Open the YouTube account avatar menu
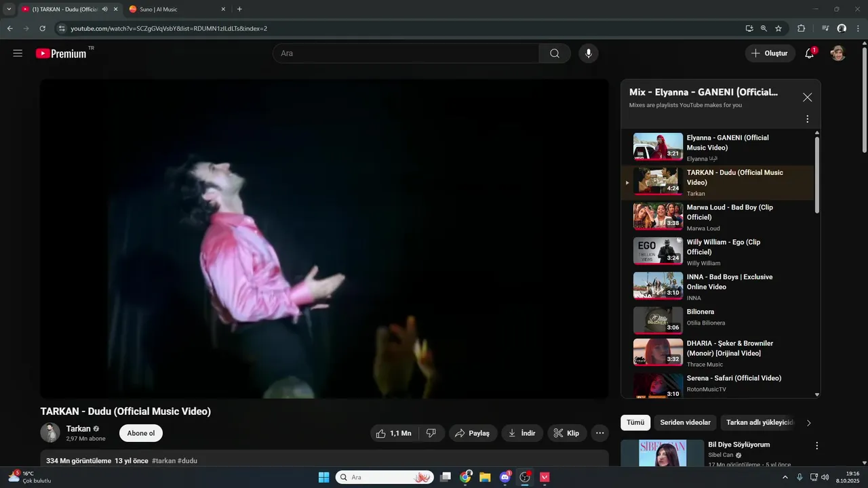 click(838, 54)
